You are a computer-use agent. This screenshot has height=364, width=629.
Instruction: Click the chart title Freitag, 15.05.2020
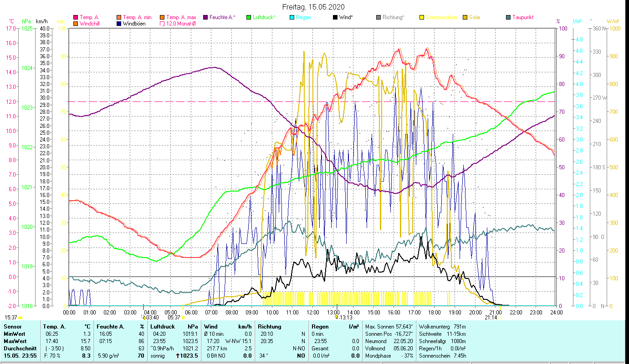[x=313, y=7]
